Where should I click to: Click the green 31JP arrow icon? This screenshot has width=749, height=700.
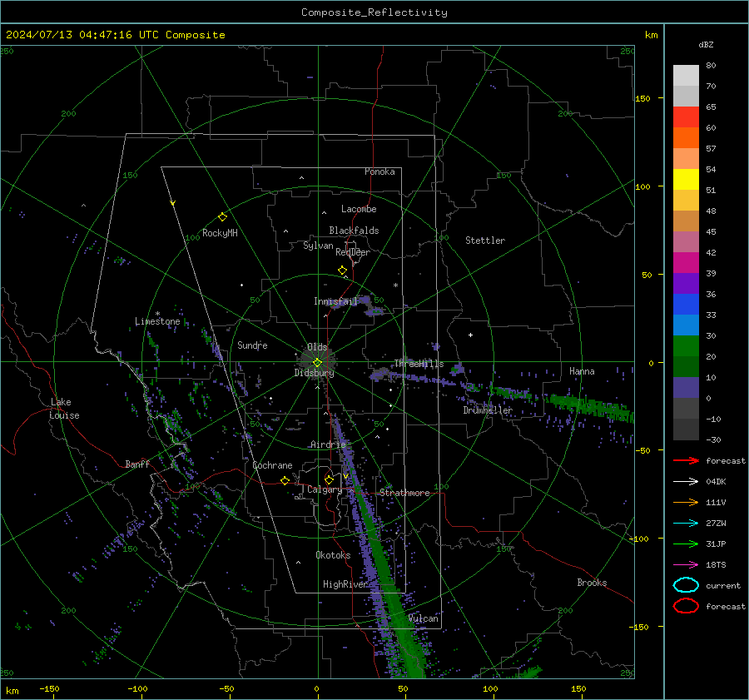coord(686,544)
